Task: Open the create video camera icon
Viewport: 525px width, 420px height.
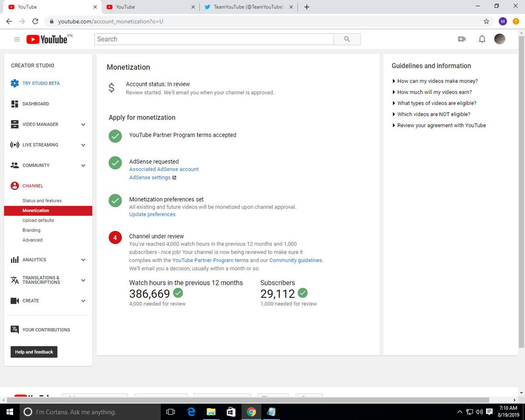Action: tap(462, 39)
